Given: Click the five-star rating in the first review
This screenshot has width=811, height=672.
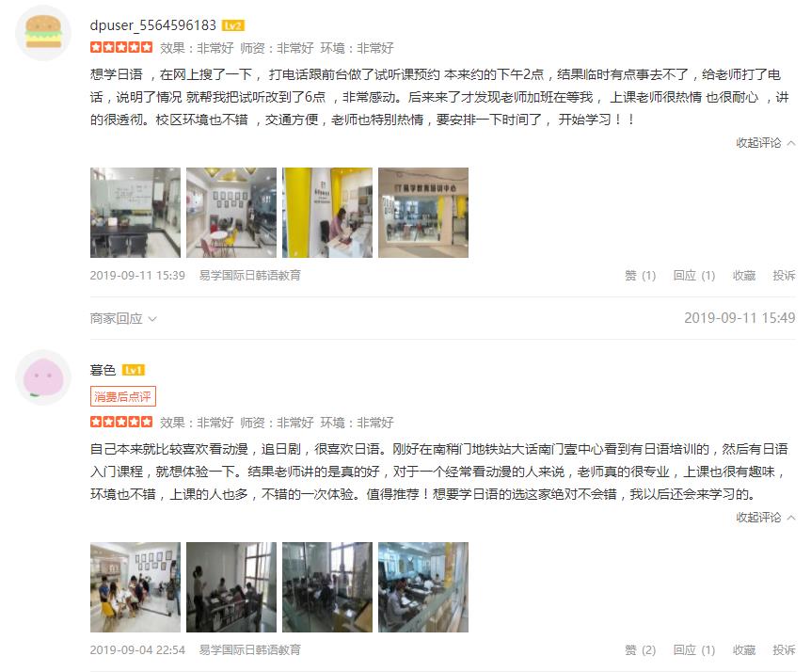Looking at the screenshot, I should (x=121, y=48).
